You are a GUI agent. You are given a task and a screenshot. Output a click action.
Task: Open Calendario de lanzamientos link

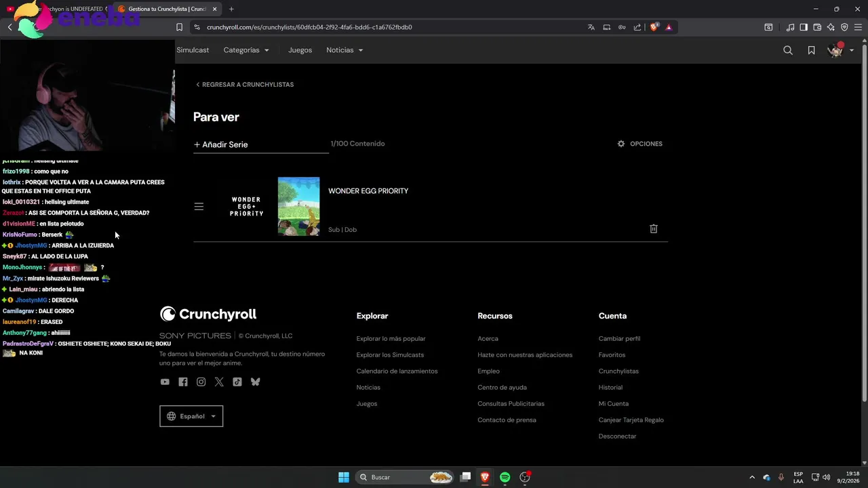click(x=397, y=371)
